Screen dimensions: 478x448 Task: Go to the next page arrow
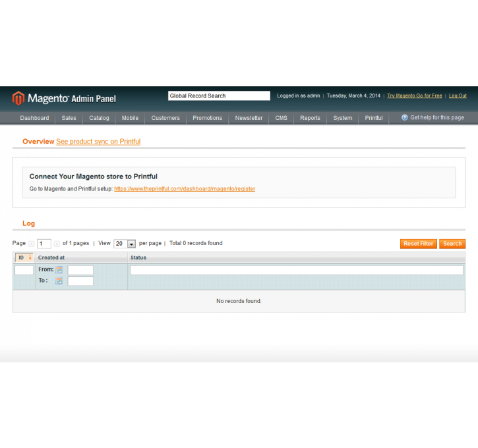(57, 244)
